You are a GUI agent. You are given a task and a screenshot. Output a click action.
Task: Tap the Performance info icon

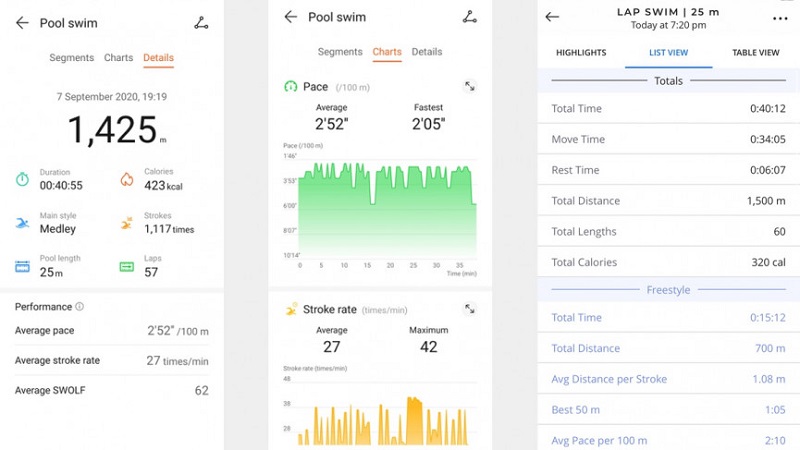click(80, 307)
